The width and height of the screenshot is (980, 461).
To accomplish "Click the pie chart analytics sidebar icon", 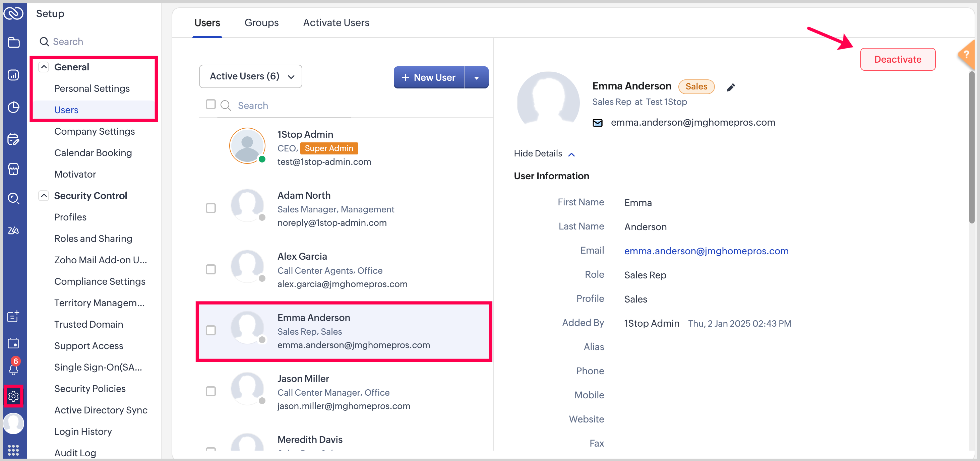I will coord(13,107).
